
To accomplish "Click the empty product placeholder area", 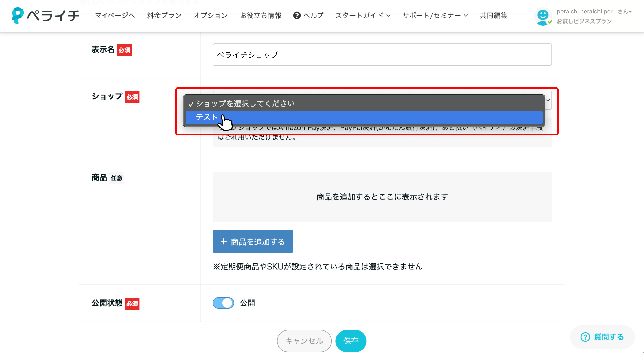I will (382, 197).
